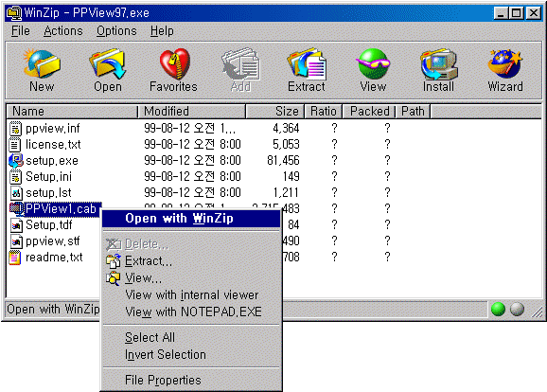The height and width of the screenshot is (392, 547).
Task: Click the gray status light indicator
Action: pyautogui.click(x=517, y=309)
